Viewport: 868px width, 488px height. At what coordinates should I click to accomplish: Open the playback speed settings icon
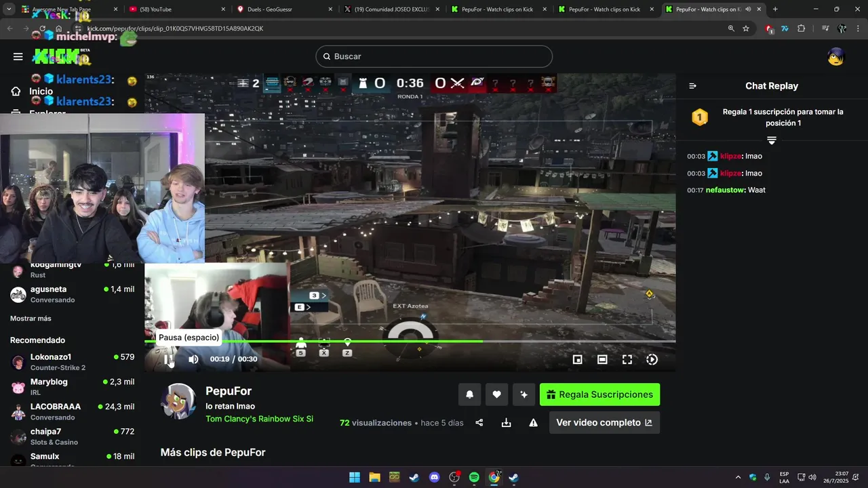click(x=652, y=360)
